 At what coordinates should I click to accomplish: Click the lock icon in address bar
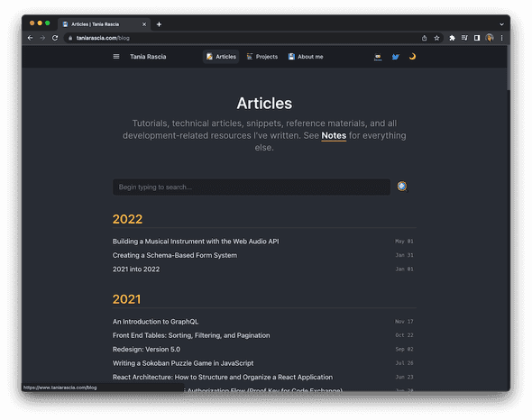(70, 38)
